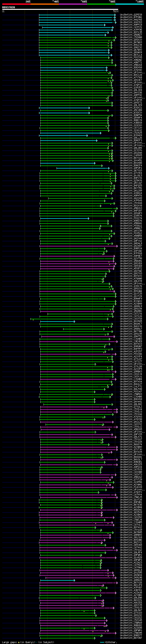Select the UniRef100_B4G234 label

click(x=131, y=45)
